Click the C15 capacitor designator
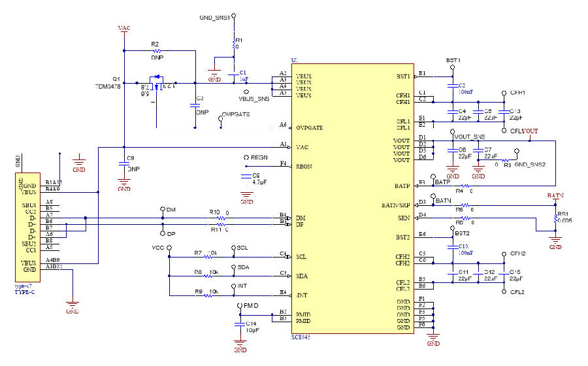The height and width of the screenshot is (366, 588). (x=515, y=273)
